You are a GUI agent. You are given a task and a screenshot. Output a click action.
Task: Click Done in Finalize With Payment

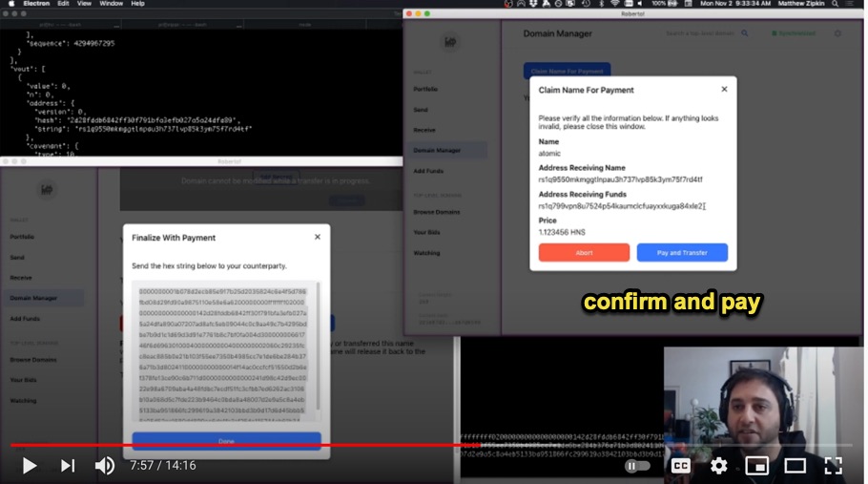pyautogui.click(x=226, y=441)
